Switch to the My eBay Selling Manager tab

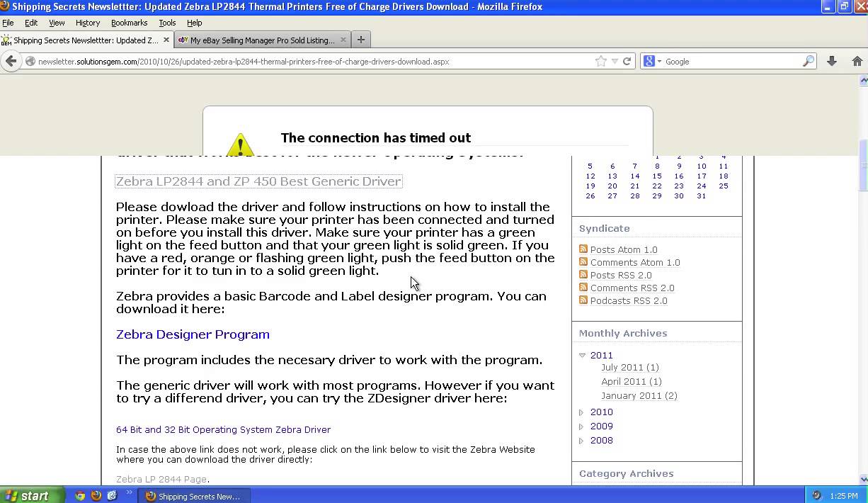tap(262, 40)
